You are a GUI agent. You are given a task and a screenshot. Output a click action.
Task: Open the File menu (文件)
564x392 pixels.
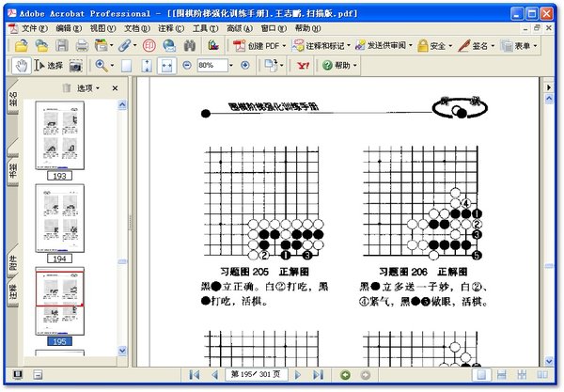[35, 28]
